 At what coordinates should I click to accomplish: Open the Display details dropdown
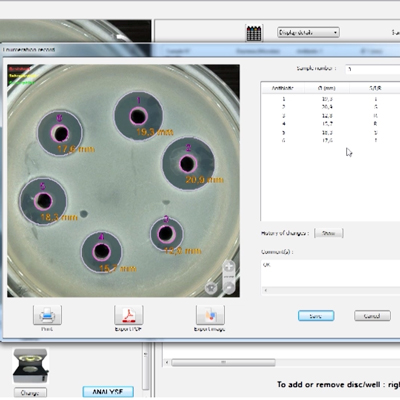[x=308, y=32]
